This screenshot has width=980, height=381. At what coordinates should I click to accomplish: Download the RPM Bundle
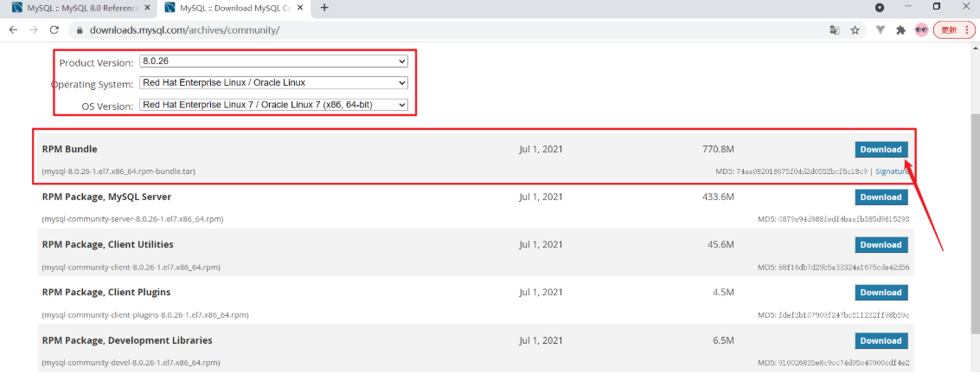[881, 150]
